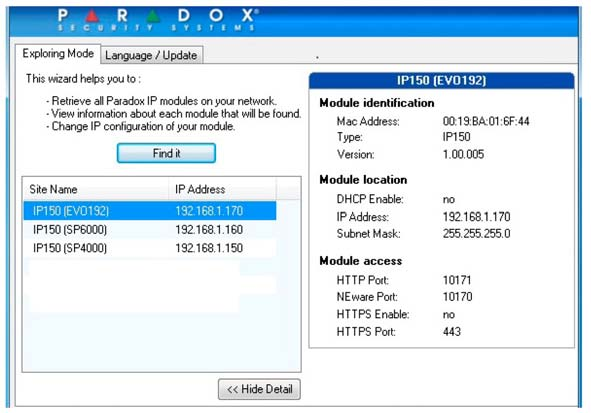
Task: Select the Exploring Mode tab
Action: point(58,54)
